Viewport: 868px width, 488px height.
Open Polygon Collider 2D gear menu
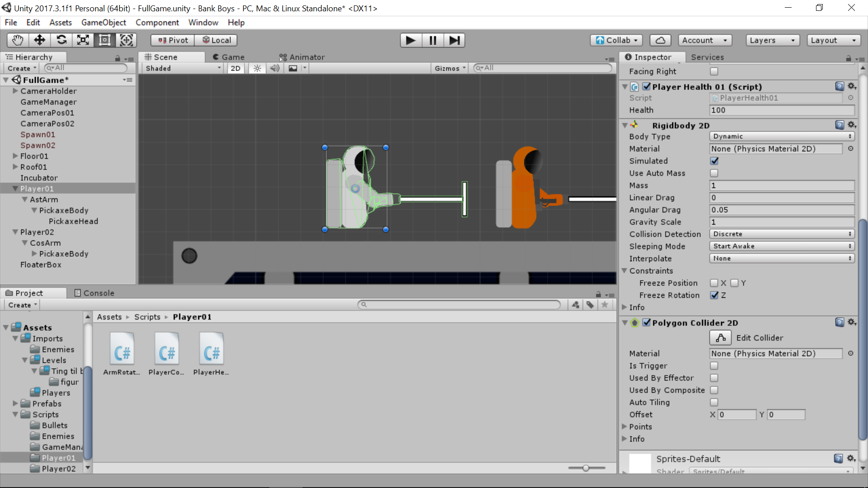click(x=852, y=322)
